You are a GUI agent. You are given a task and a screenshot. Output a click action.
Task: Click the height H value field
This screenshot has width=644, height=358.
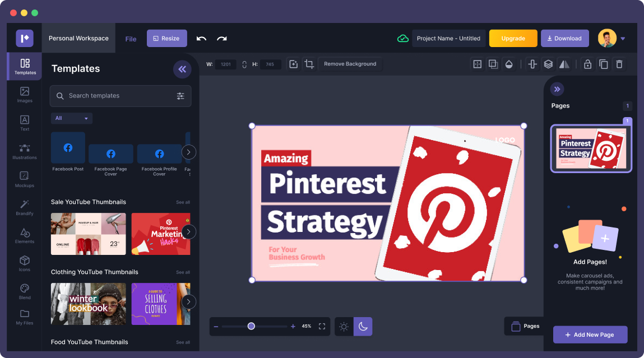coord(270,64)
